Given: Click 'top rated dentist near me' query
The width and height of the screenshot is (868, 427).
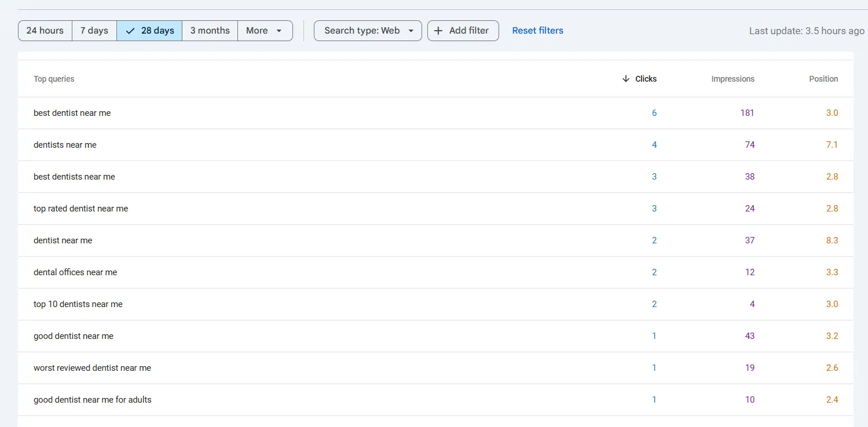Looking at the screenshot, I should pos(80,209).
